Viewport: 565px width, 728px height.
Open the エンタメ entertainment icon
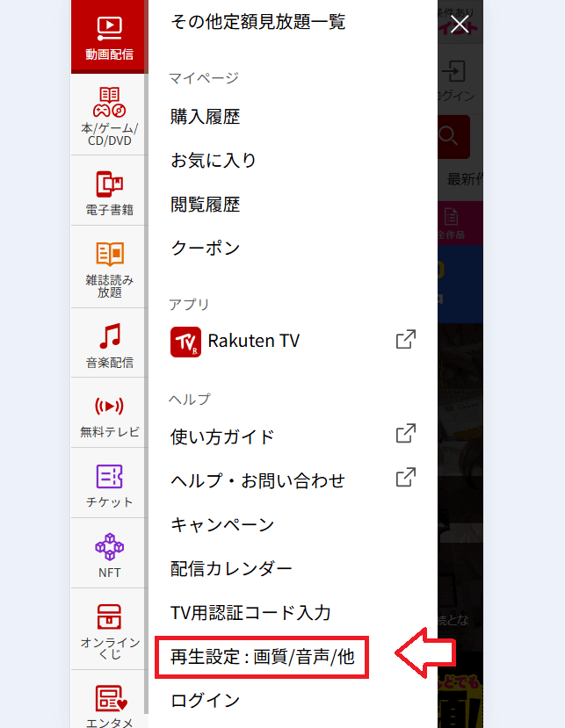[109, 700]
